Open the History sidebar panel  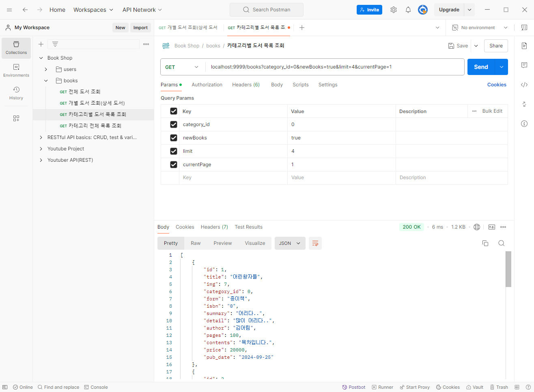[16, 93]
